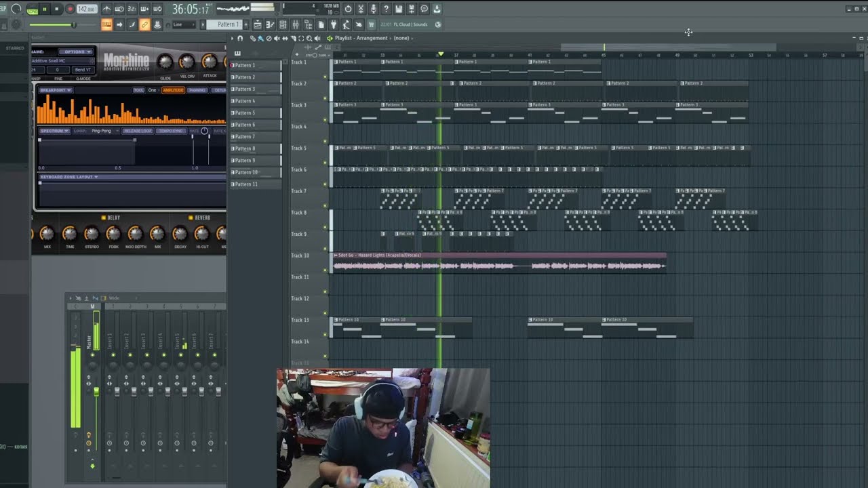Image resolution: width=868 pixels, height=488 pixels.
Task: Toggle mute dot for Track 2
Action: point(325,98)
